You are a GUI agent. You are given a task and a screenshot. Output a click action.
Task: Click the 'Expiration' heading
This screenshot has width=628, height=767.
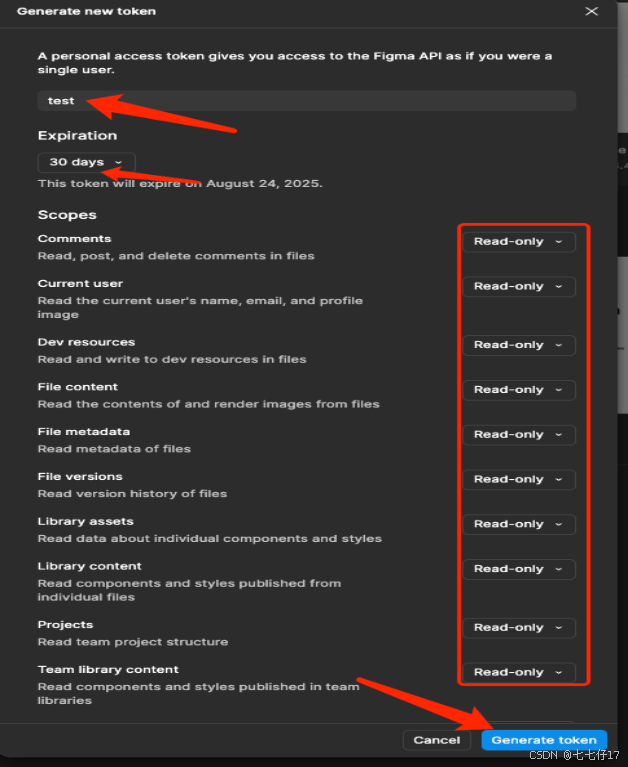(77, 135)
